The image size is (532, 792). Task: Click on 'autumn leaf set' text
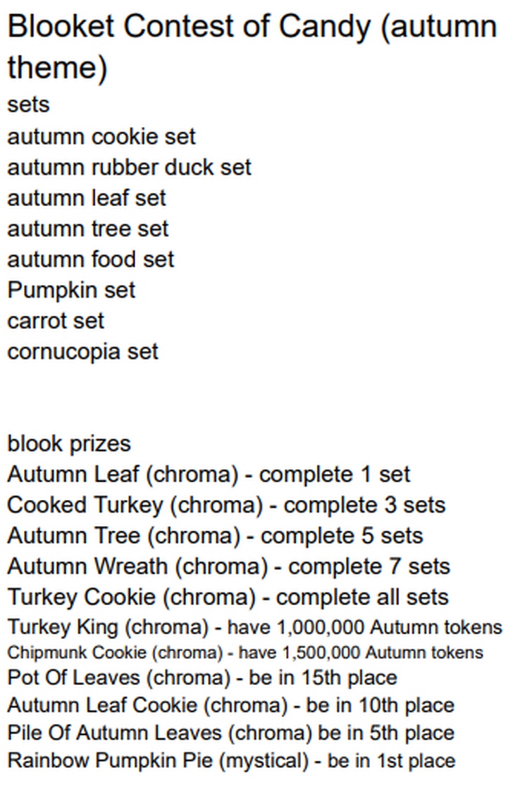[x=86, y=198]
